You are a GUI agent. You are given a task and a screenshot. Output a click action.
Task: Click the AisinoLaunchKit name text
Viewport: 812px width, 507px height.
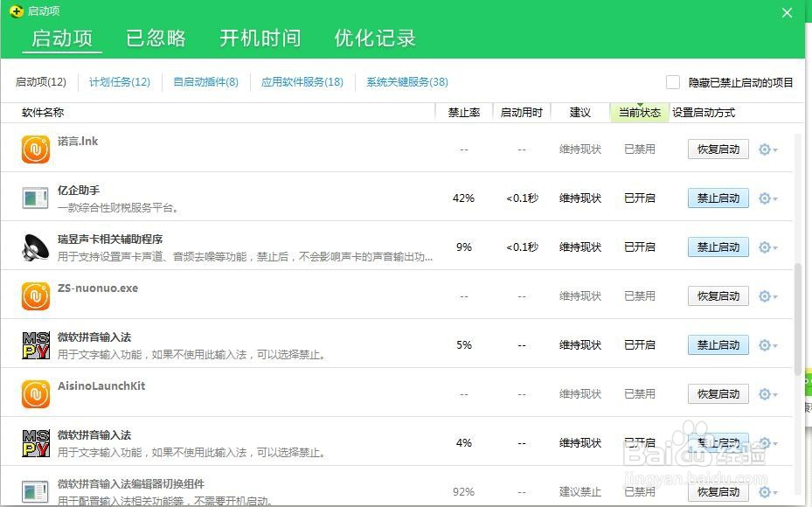(x=101, y=385)
